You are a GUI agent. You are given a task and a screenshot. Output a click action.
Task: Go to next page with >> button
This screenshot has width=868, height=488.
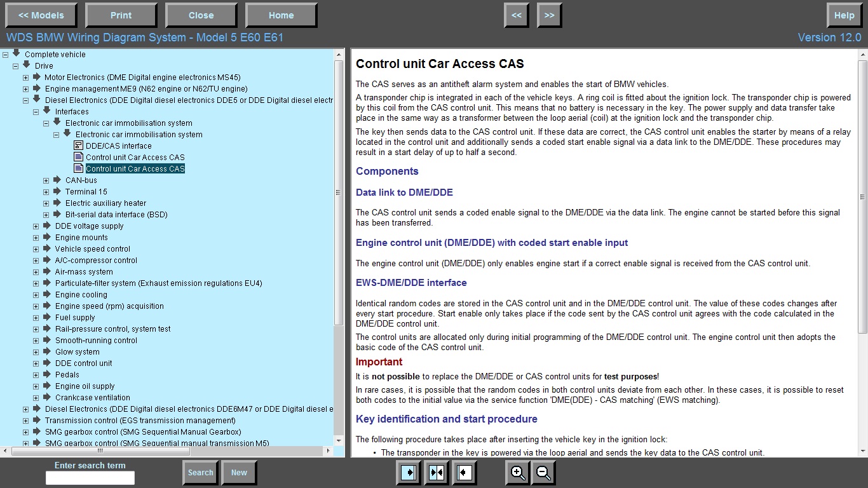tap(549, 15)
